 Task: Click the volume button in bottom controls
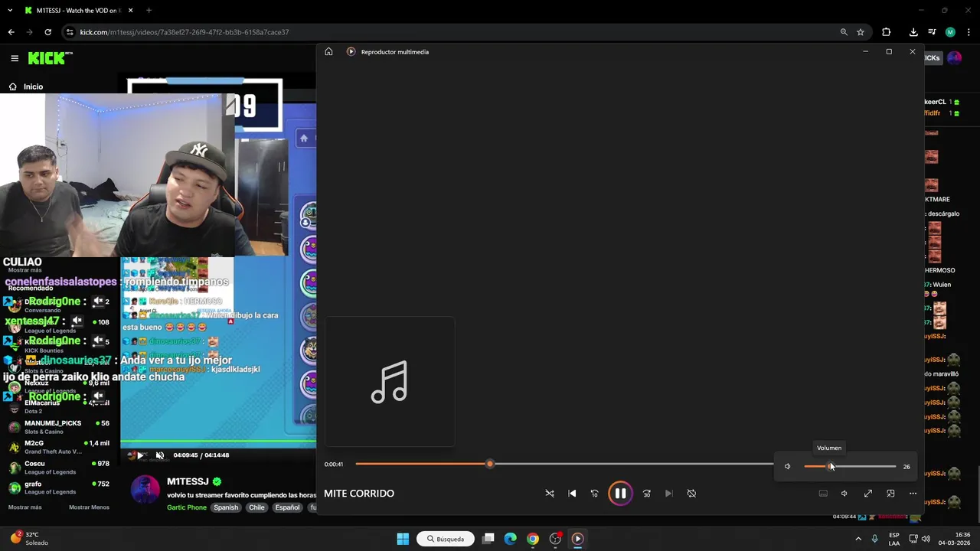pos(844,494)
